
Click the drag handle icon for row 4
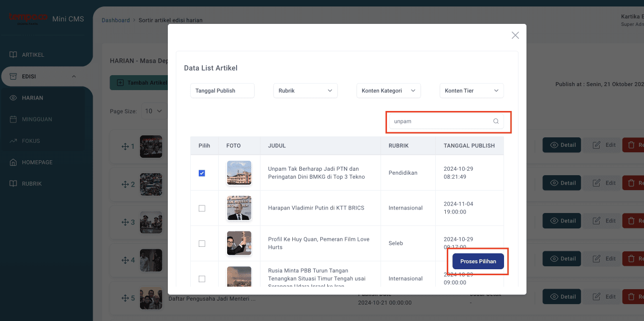(125, 260)
